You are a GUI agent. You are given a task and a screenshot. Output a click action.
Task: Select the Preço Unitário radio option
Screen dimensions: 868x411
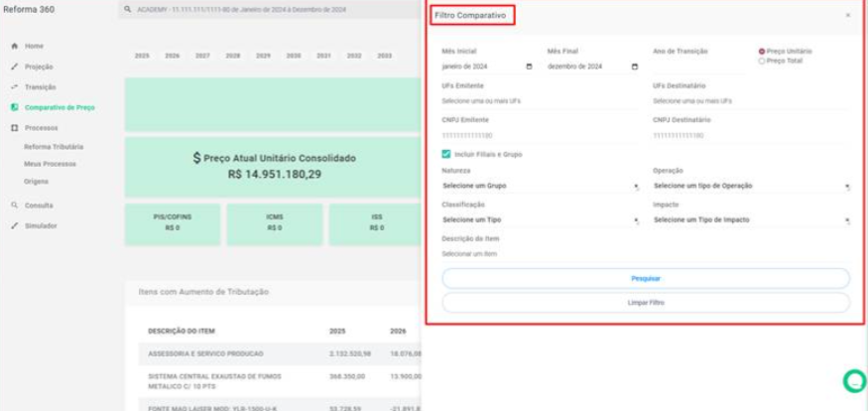click(x=762, y=51)
